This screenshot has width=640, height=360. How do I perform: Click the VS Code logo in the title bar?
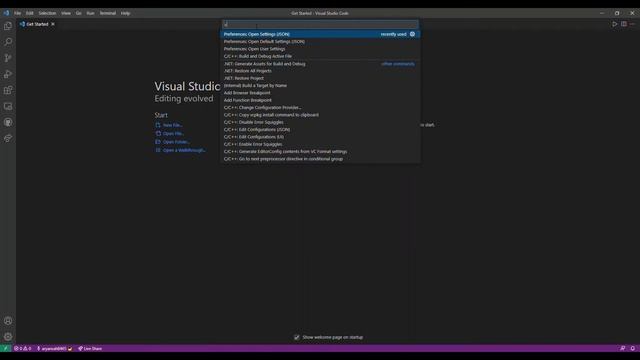tap(6, 13)
